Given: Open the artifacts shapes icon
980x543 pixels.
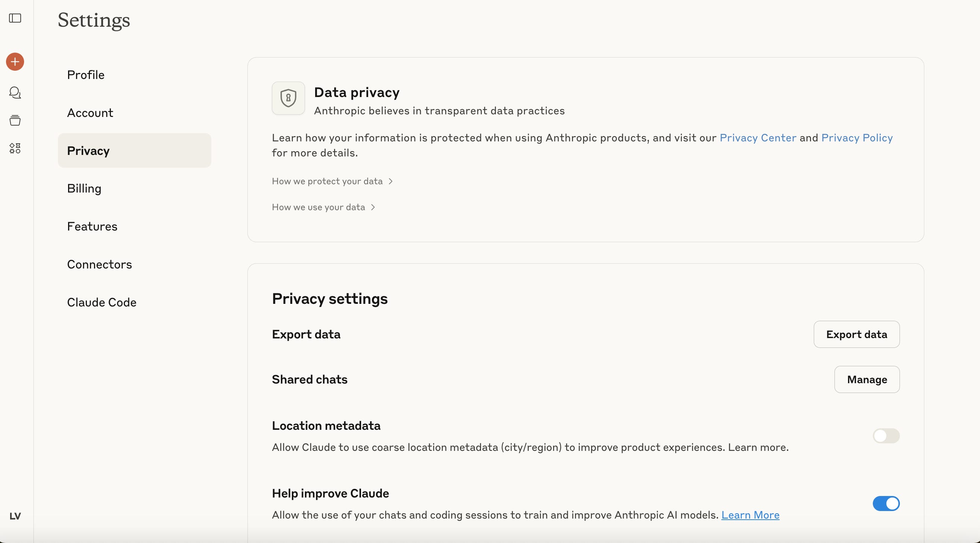Looking at the screenshot, I should [x=15, y=148].
